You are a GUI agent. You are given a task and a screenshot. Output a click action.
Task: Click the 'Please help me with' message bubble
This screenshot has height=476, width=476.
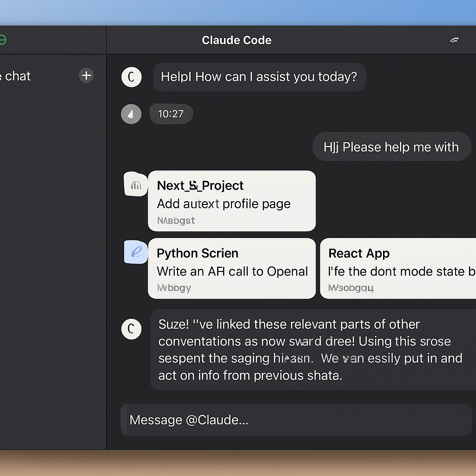[x=391, y=146]
